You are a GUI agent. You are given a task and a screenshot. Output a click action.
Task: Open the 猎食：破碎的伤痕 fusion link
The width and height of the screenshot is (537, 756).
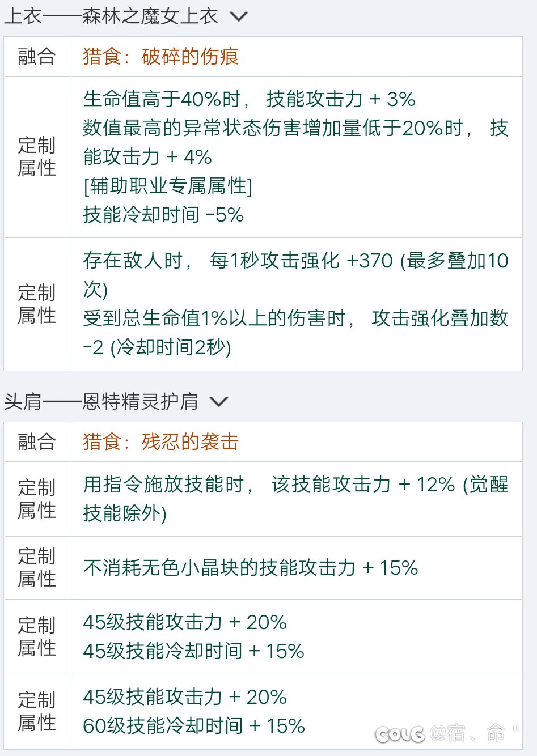[160, 56]
